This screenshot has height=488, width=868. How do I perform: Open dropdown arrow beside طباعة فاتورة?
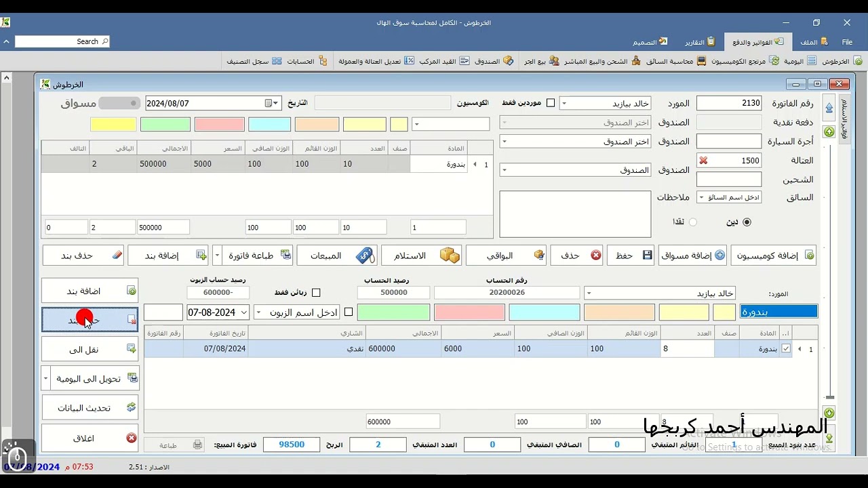tap(217, 256)
